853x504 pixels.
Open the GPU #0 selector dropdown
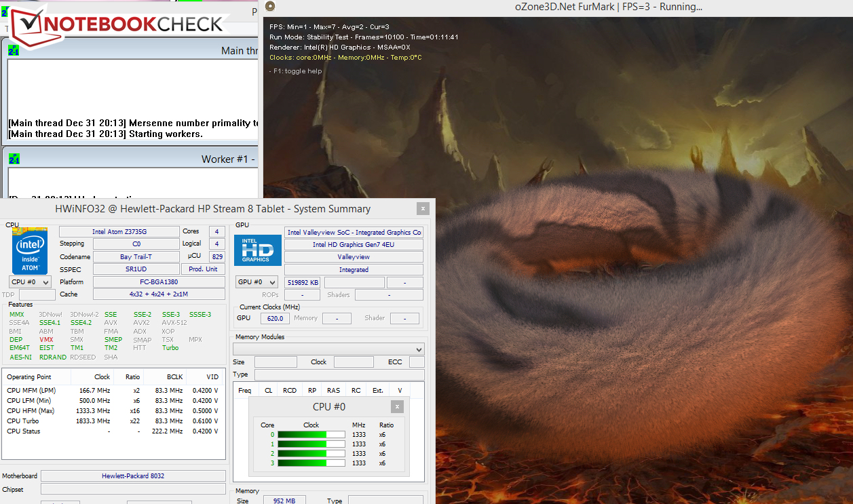tap(257, 282)
